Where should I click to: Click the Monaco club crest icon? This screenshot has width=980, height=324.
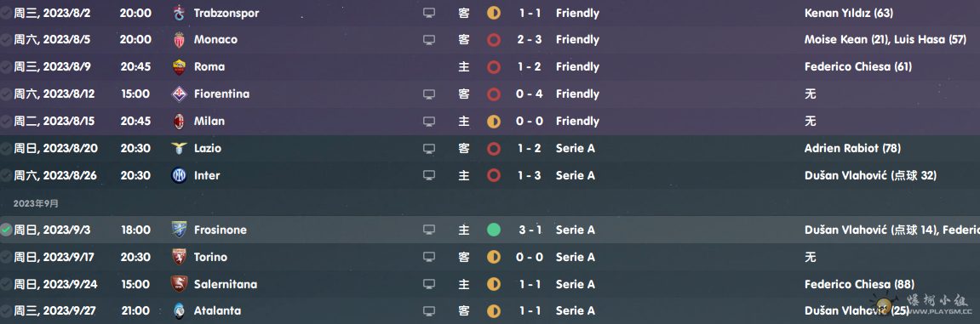point(180,39)
